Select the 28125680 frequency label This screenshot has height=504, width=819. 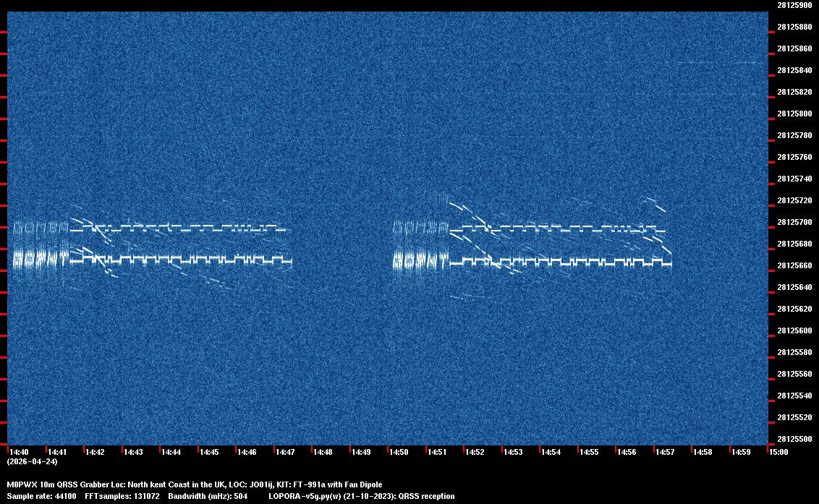tap(795, 244)
